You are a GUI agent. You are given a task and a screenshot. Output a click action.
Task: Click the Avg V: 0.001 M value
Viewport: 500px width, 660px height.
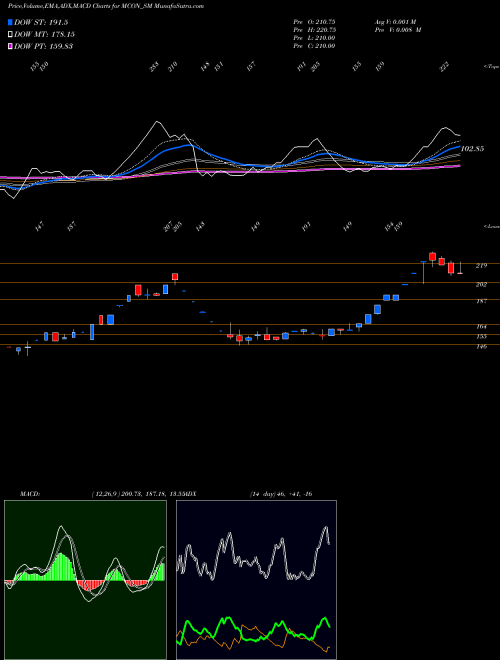(x=395, y=22)
